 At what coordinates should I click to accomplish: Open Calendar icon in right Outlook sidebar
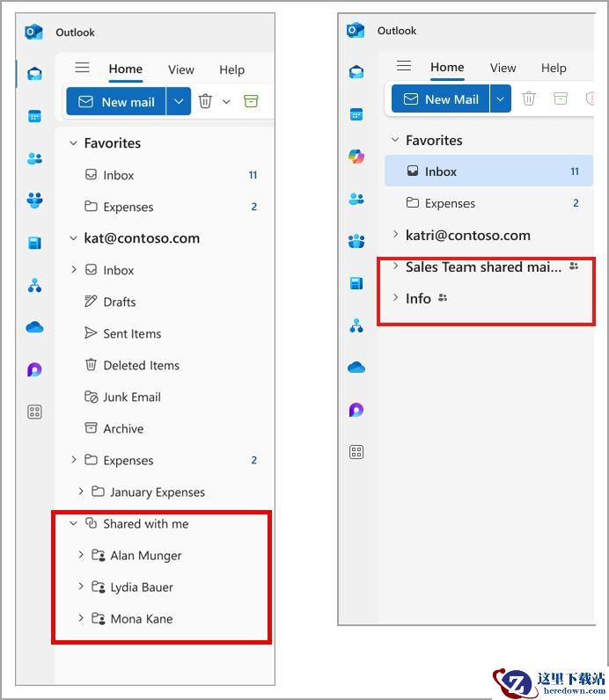coord(356,114)
